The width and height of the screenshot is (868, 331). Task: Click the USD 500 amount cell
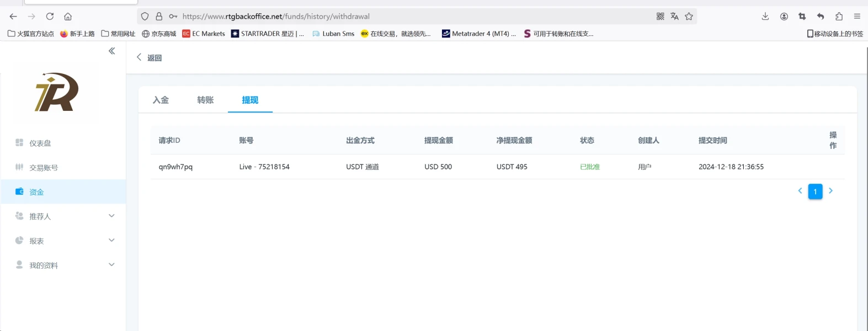click(438, 167)
